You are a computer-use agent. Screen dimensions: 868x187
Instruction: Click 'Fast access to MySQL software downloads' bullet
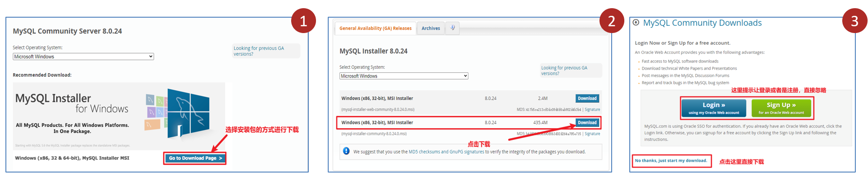[680, 61]
